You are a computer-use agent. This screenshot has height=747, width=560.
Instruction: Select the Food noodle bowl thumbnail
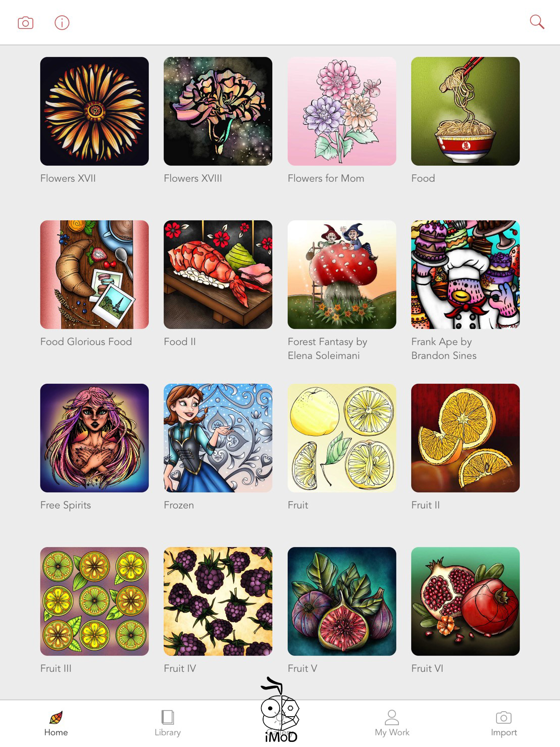click(466, 111)
